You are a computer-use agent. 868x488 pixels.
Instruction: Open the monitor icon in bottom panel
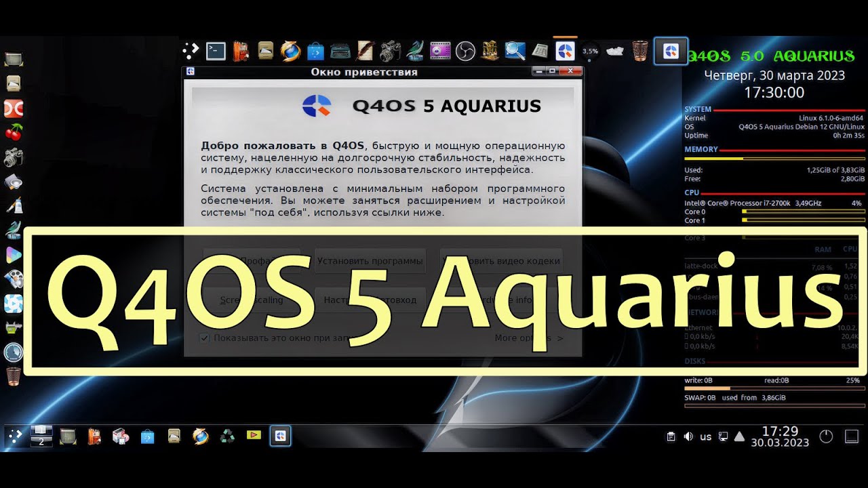[68, 436]
